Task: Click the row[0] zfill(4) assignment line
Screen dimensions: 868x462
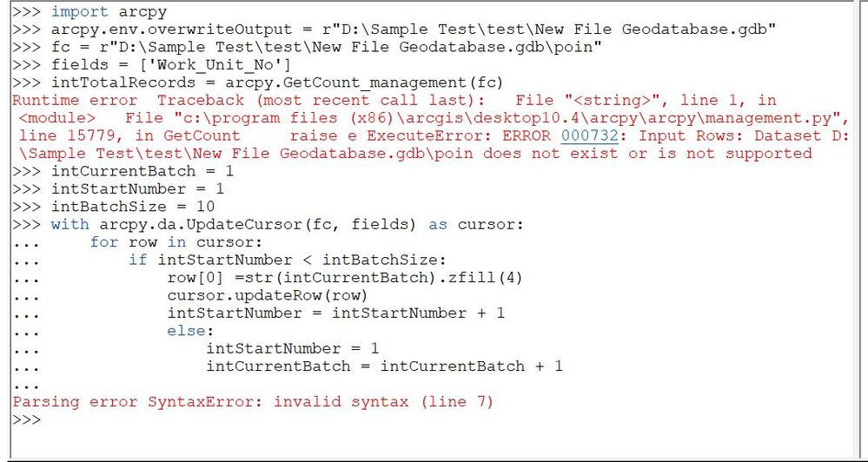Action: coord(345,277)
